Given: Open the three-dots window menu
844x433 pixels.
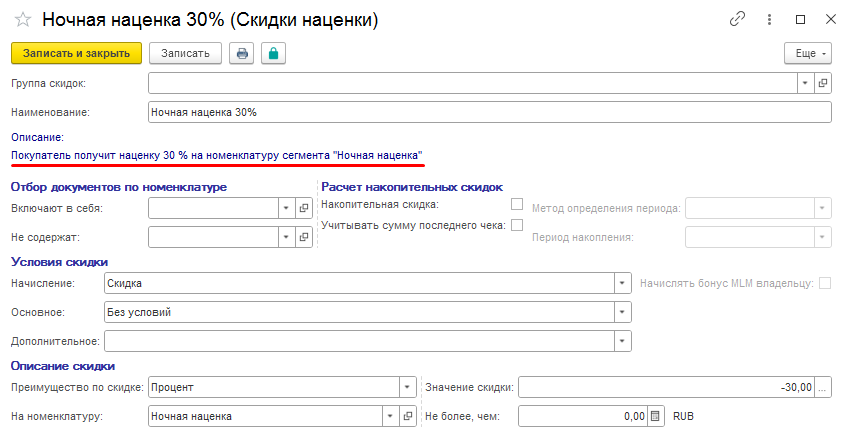Looking at the screenshot, I should (x=769, y=19).
